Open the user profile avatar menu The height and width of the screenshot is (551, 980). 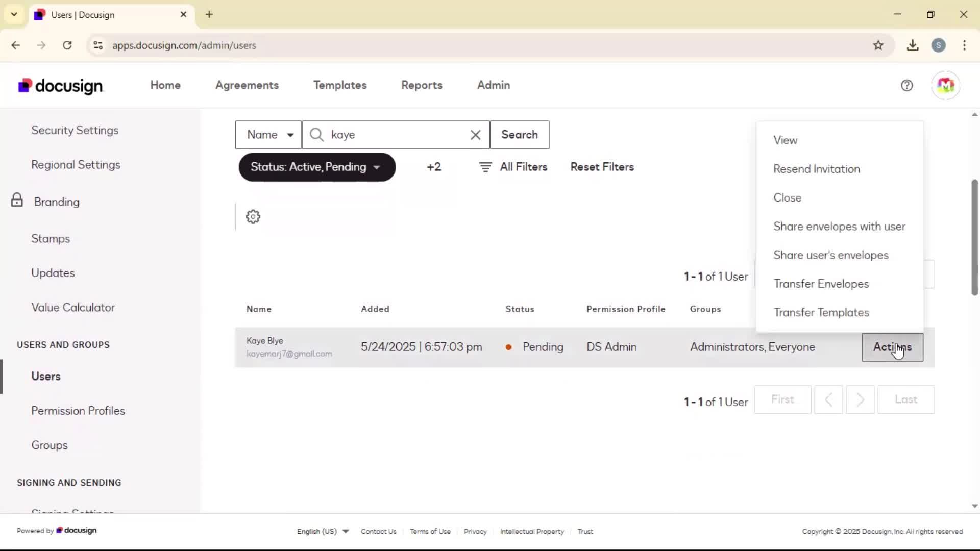click(945, 85)
